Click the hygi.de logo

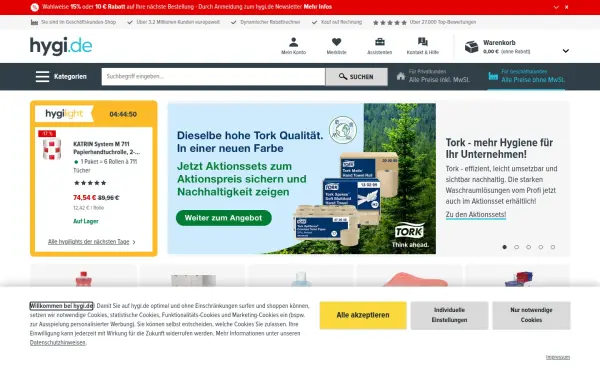click(61, 46)
